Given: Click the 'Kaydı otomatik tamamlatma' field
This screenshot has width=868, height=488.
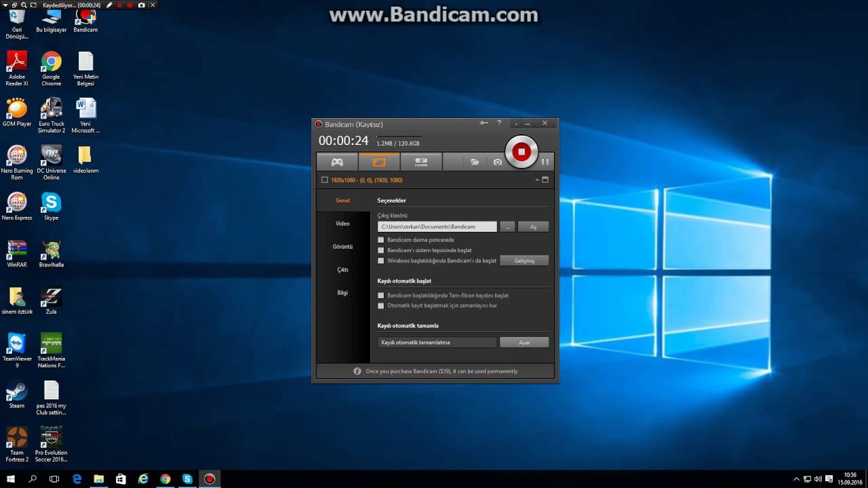Looking at the screenshot, I should point(437,342).
